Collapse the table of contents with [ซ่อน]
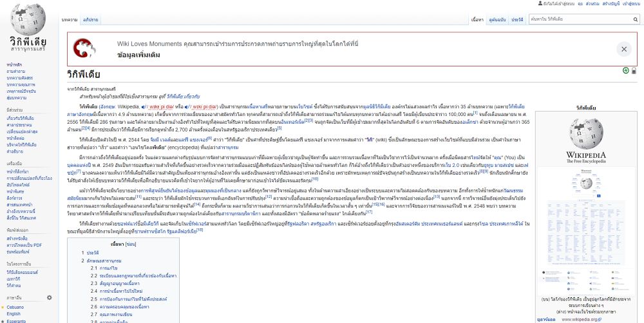This screenshot has height=323, width=644. (x=131, y=244)
